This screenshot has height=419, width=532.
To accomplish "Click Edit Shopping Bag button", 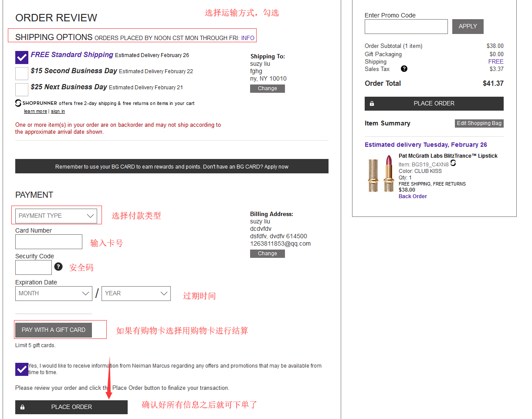I will click(479, 123).
